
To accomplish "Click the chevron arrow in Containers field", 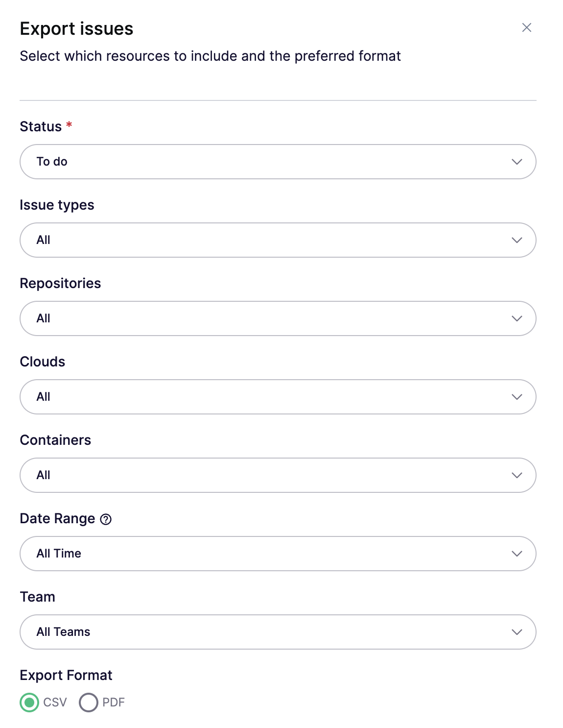I will (x=517, y=475).
